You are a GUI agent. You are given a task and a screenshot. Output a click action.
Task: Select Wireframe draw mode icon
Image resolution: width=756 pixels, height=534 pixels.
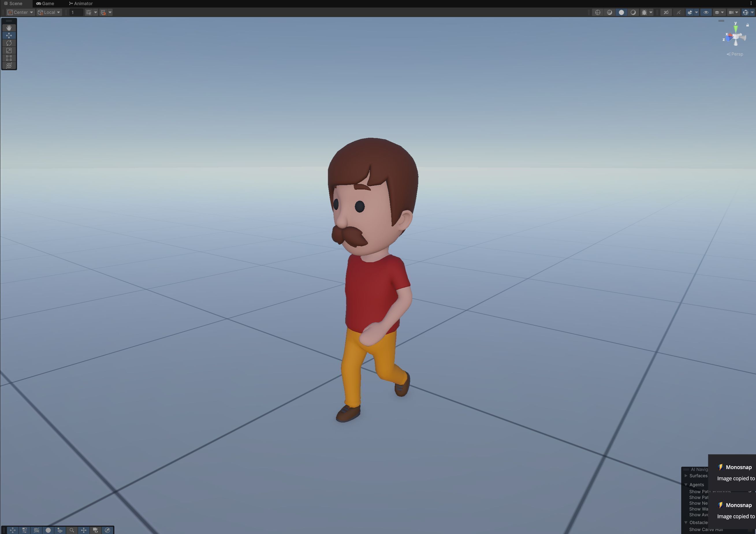(x=598, y=12)
